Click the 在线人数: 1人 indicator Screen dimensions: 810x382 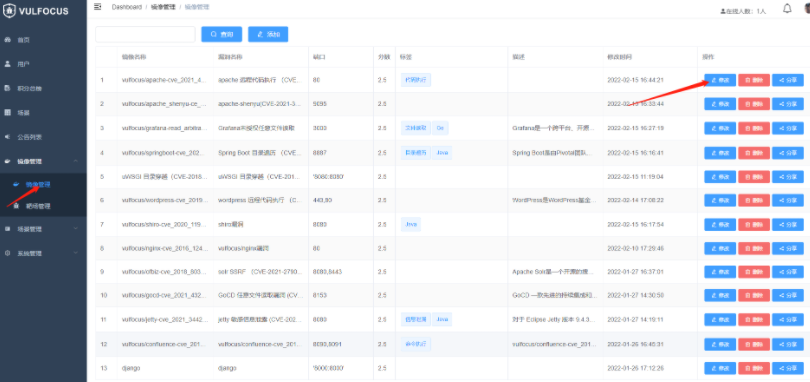pyautogui.click(x=742, y=11)
